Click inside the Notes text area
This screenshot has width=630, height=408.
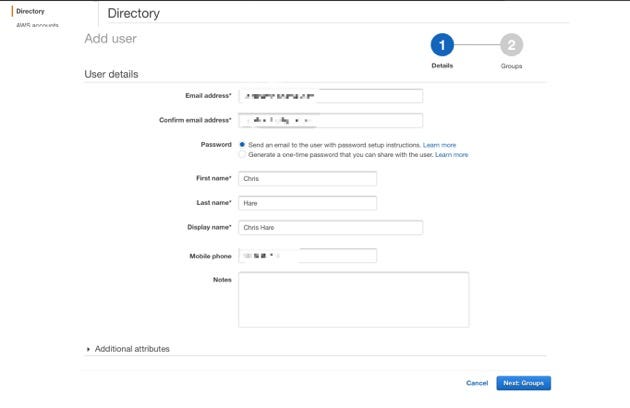pos(354,300)
